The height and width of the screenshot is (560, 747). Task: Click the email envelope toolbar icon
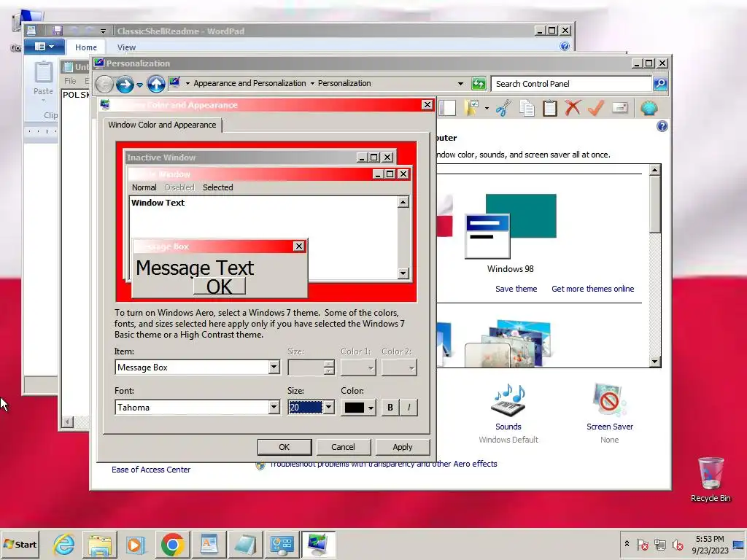pos(620,108)
